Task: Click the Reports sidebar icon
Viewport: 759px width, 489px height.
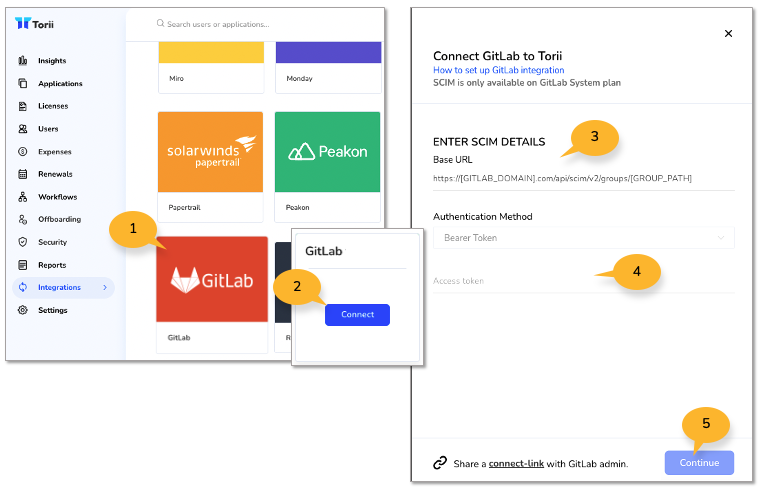Action: [x=23, y=265]
